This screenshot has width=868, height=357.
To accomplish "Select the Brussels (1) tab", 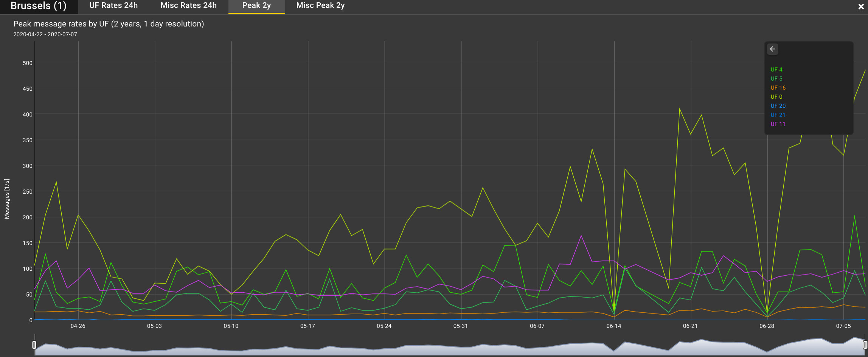I will click(39, 5).
